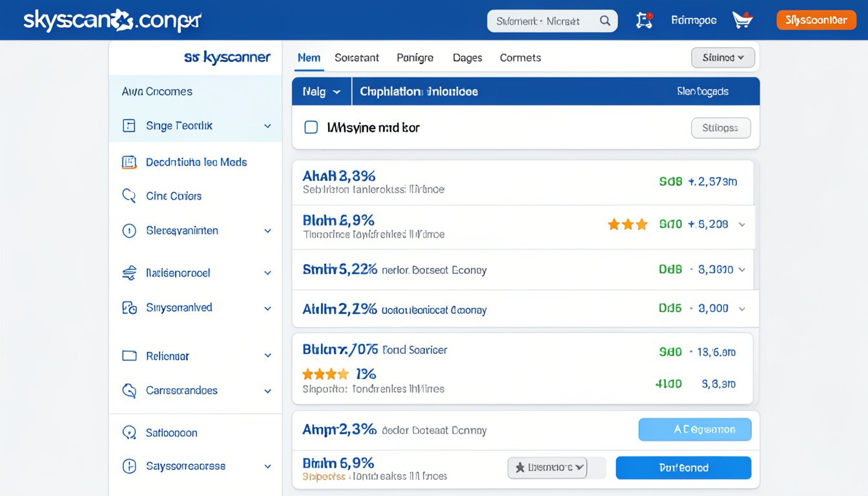868x496 pixels.
Task: Click the rectangle icon beside Relienaer
Action: pyautogui.click(x=129, y=356)
